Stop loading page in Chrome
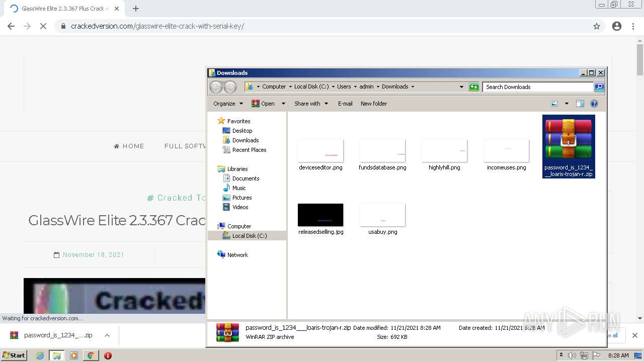The height and width of the screenshot is (362, 644). point(43,26)
